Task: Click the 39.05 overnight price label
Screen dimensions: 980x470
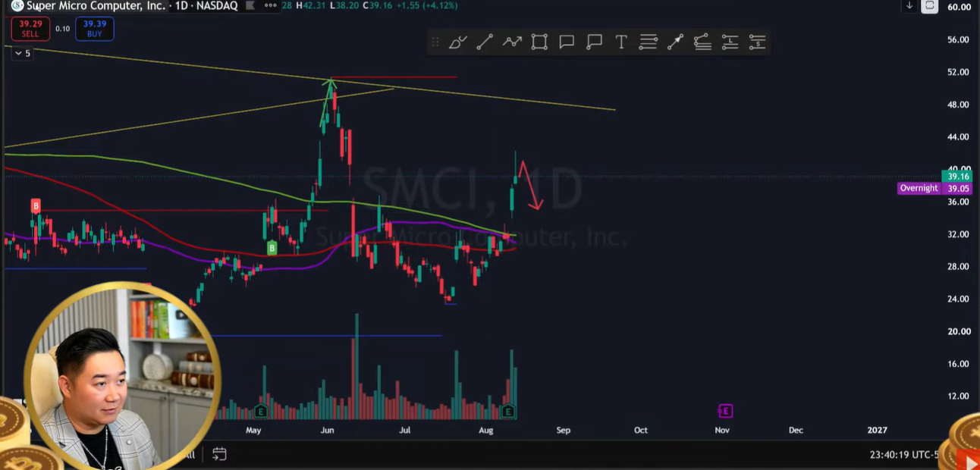Action: (x=959, y=189)
